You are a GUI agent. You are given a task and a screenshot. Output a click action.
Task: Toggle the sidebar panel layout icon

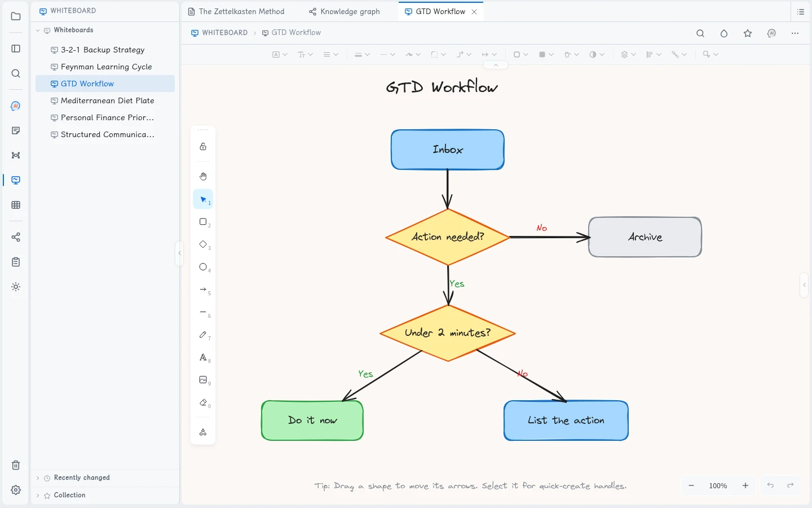[16, 49]
